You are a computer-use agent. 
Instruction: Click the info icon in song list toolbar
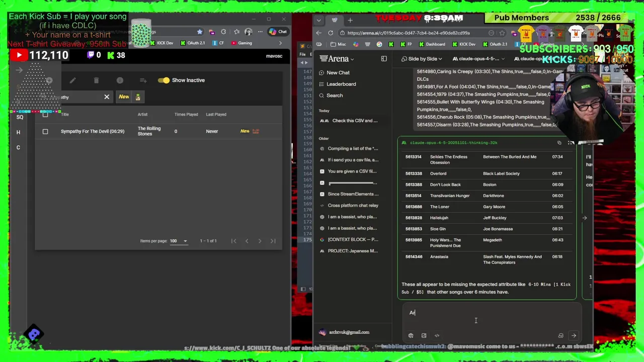(x=120, y=80)
